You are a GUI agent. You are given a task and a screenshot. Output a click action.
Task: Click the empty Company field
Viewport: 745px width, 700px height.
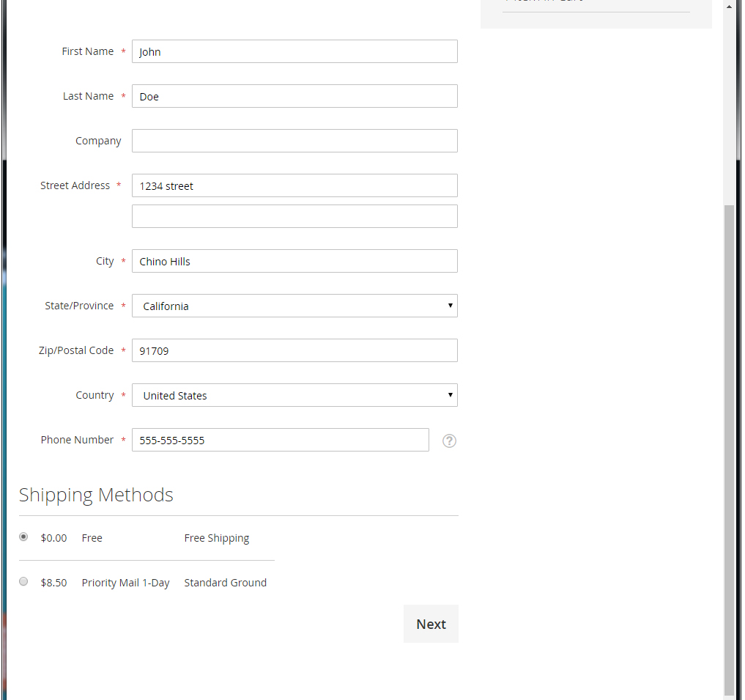click(x=293, y=141)
